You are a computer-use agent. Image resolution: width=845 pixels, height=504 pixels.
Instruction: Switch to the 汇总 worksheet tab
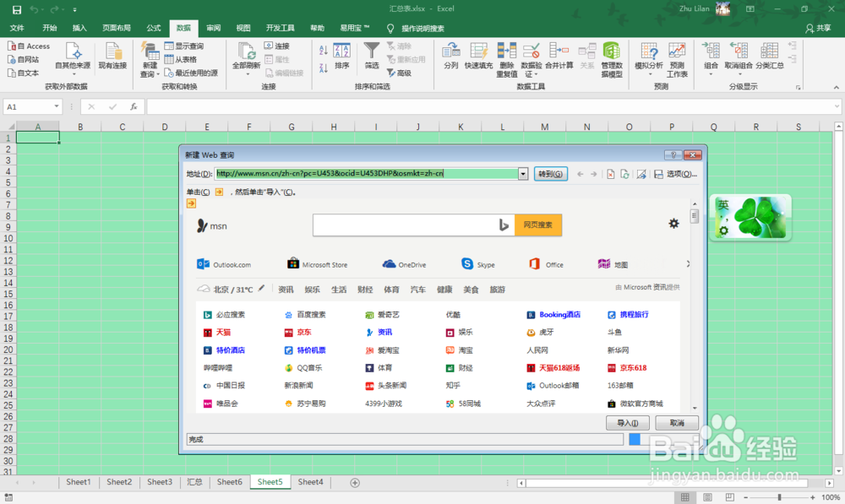coord(194,482)
